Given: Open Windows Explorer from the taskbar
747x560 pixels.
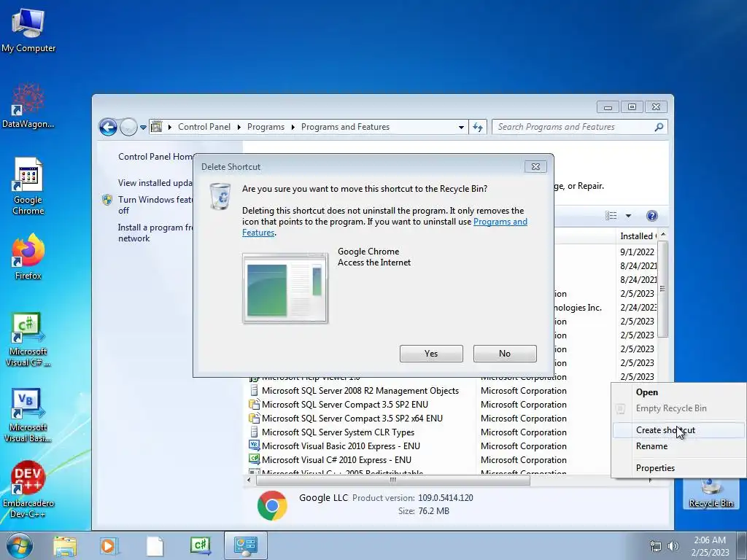Looking at the screenshot, I should pyautogui.click(x=65, y=545).
